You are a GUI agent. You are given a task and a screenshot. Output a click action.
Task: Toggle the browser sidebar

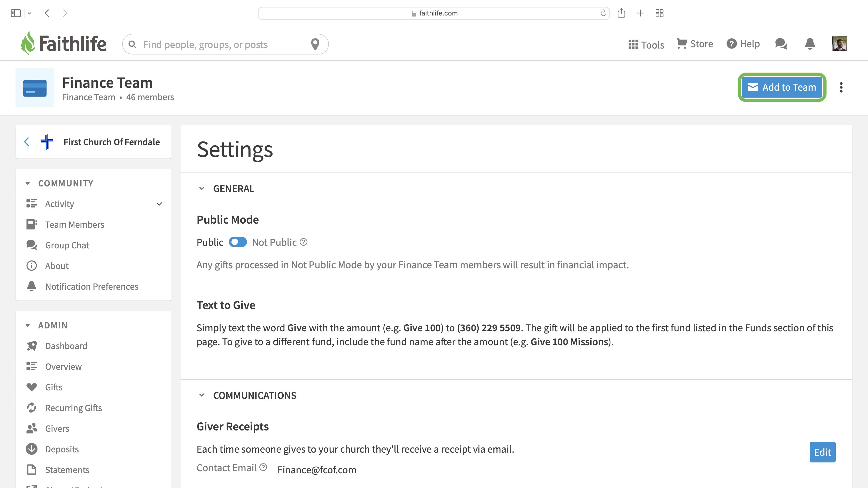click(x=16, y=13)
